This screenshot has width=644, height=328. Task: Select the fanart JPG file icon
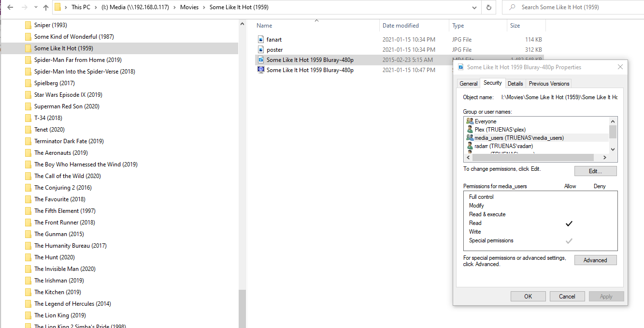point(261,40)
